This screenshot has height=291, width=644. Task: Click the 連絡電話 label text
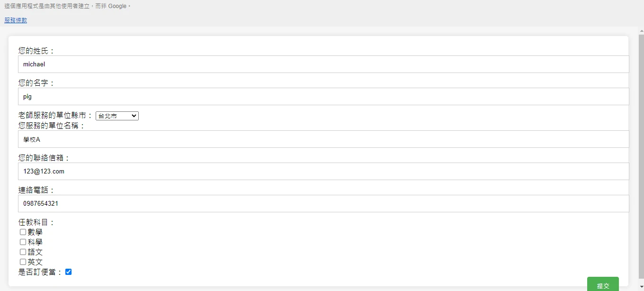(37, 190)
